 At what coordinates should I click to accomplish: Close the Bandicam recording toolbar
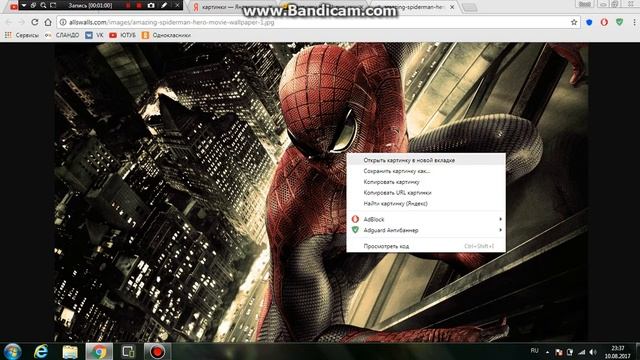[177, 5]
